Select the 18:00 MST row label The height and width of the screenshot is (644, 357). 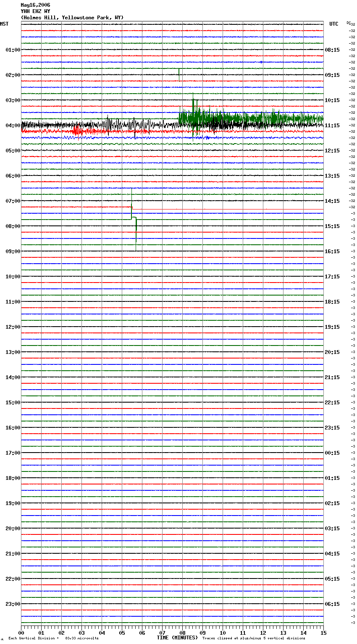click(x=13, y=478)
